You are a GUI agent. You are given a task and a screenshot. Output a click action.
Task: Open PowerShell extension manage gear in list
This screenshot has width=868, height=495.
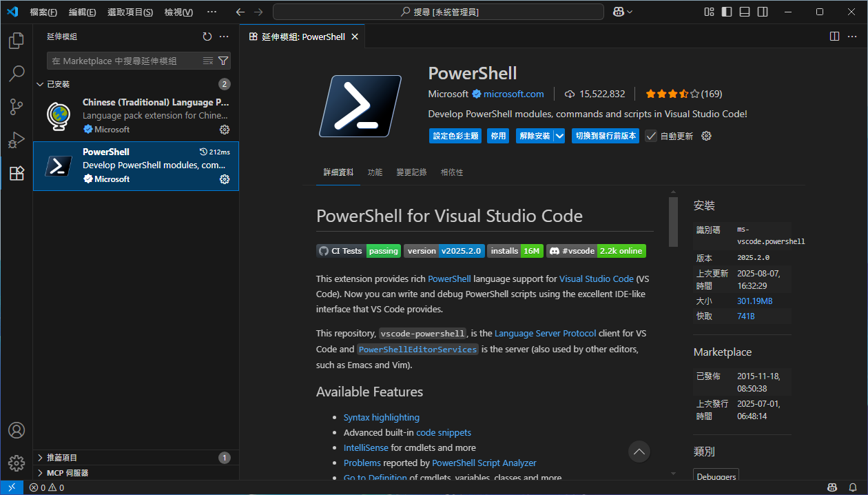click(224, 179)
